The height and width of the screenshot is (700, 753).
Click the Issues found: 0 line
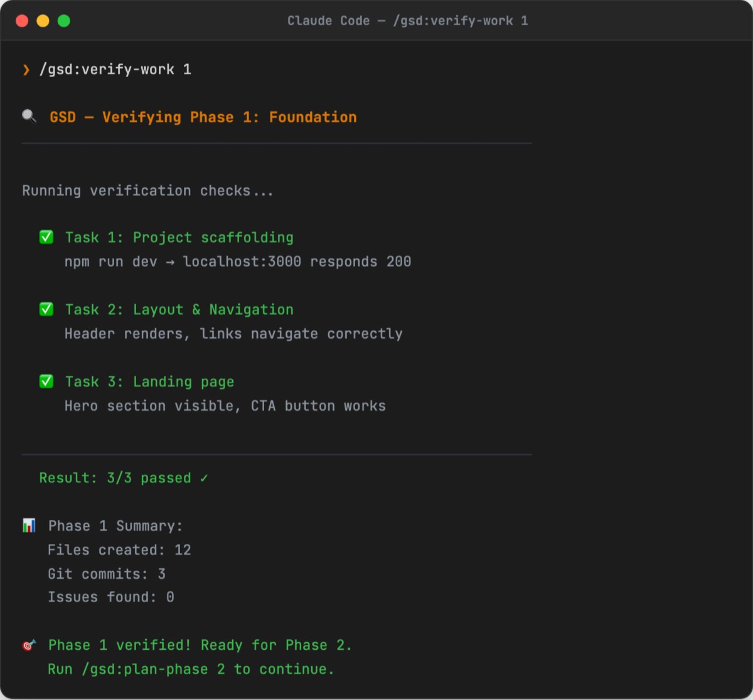(111, 597)
